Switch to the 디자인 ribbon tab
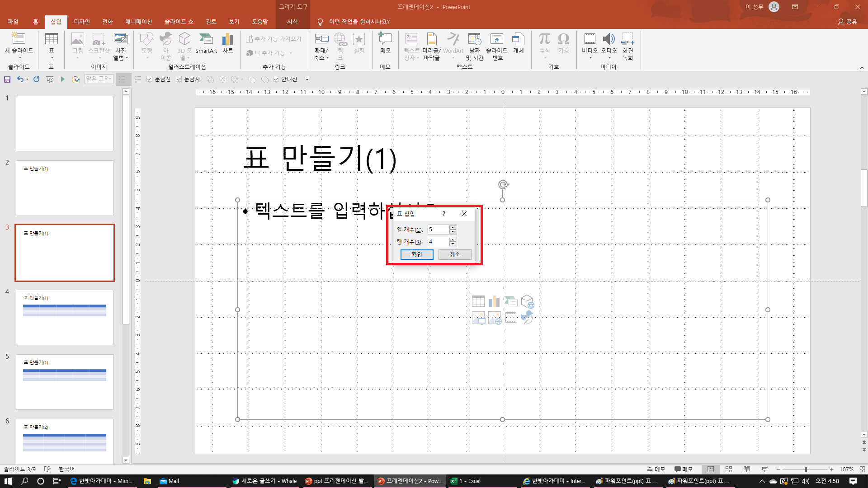Viewport: 868px width, 488px height. (x=82, y=22)
